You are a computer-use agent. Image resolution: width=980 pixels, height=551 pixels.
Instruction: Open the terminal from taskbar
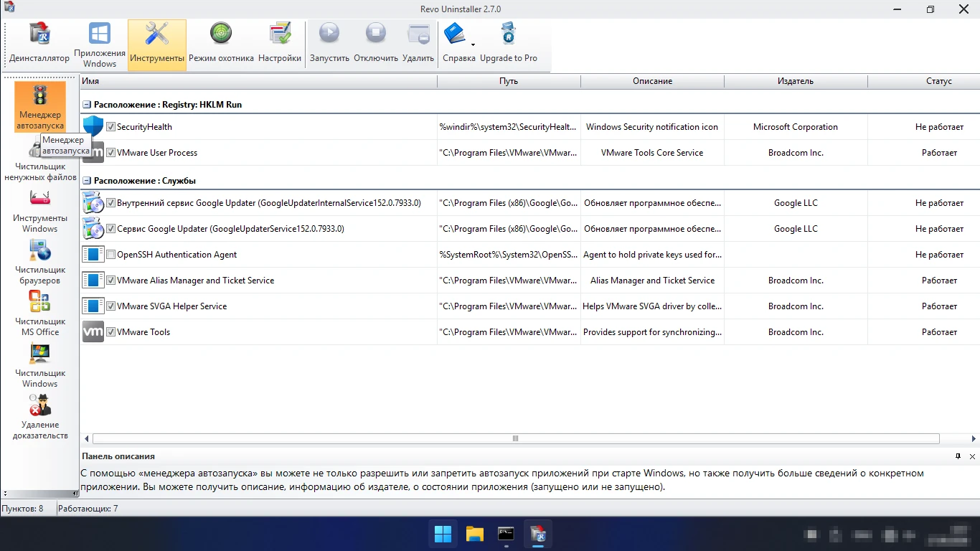point(507,534)
